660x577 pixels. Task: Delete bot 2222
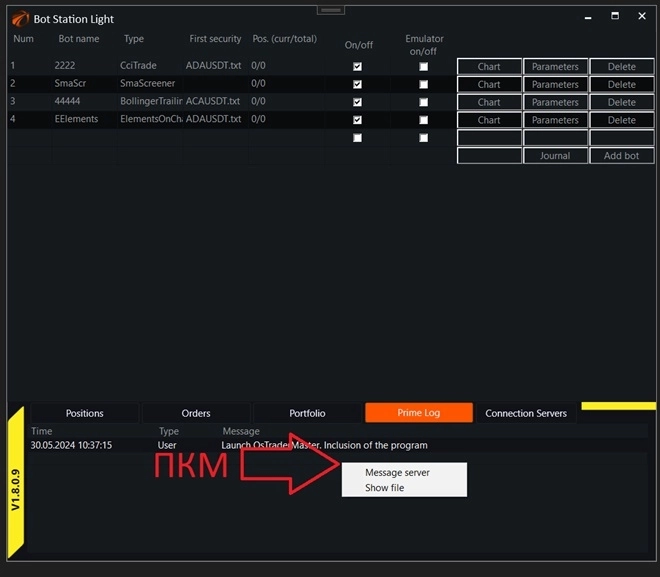622,66
